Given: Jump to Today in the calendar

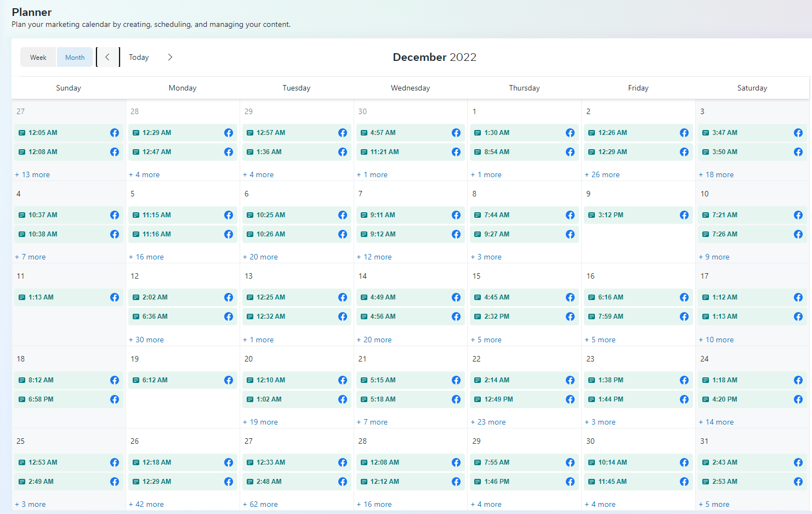Looking at the screenshot, I should tap(139, 58).
